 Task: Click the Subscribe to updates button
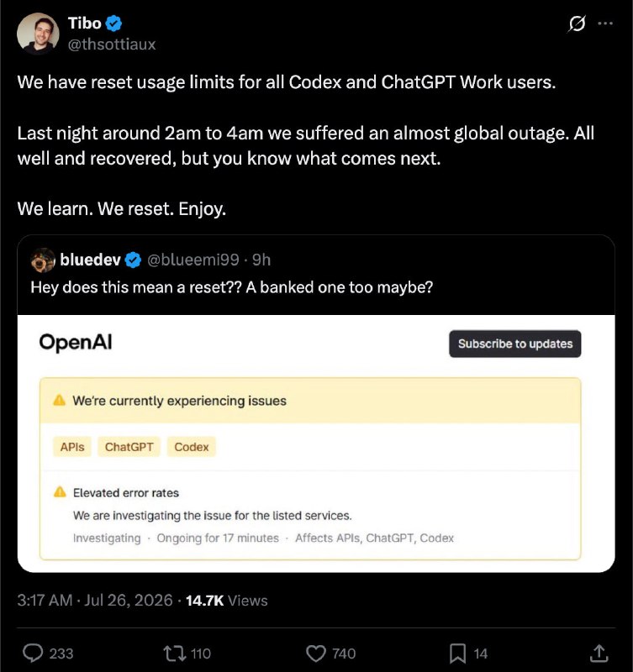click(515, 344)
